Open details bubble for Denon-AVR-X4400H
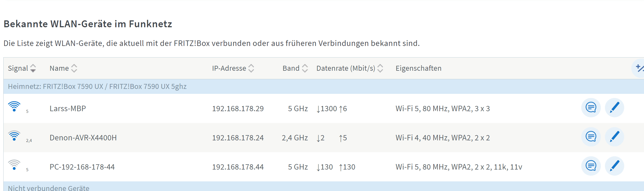 coord(591,137)
